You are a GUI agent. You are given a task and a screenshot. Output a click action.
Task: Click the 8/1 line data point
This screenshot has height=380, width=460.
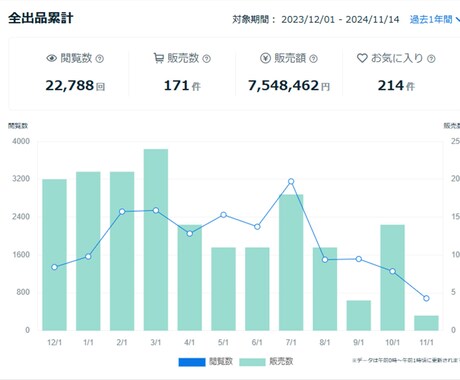click(325, 260)
